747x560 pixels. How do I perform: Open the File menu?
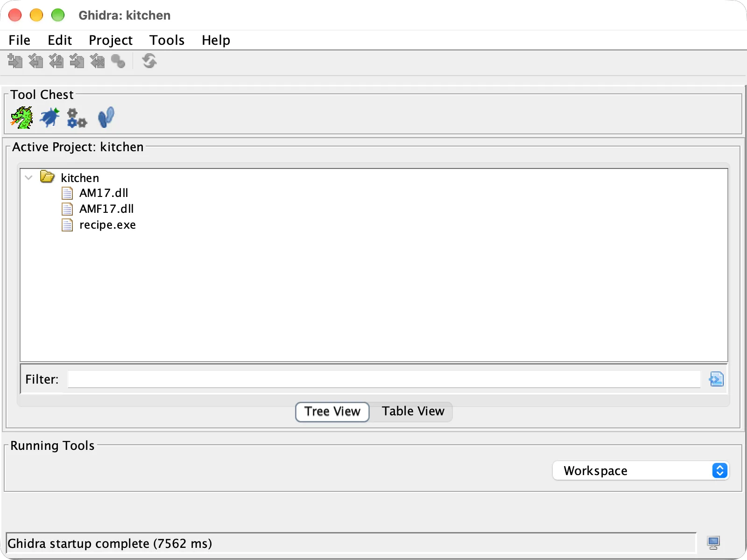coord(20,40)
